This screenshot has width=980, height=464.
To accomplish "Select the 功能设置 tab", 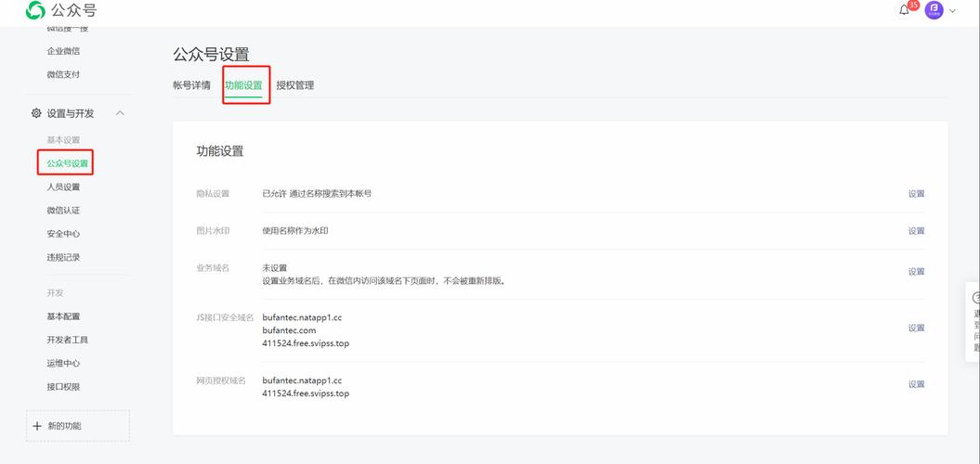I will pos(243,85).
